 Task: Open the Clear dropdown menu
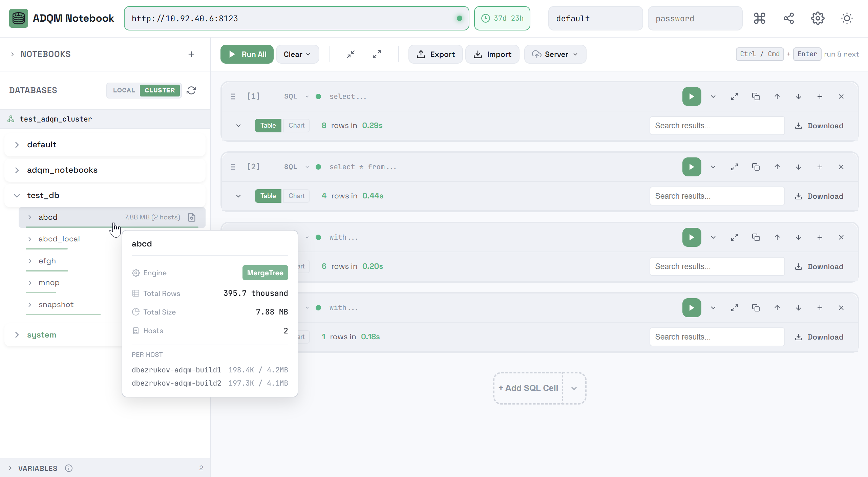[x=297, y=54]
